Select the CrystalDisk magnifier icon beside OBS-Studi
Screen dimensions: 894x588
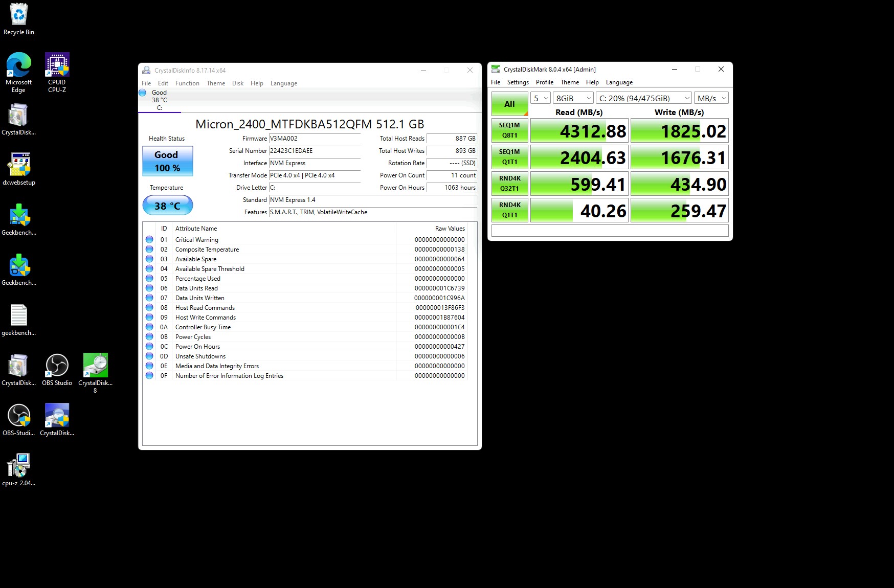(x=57, y=419)
